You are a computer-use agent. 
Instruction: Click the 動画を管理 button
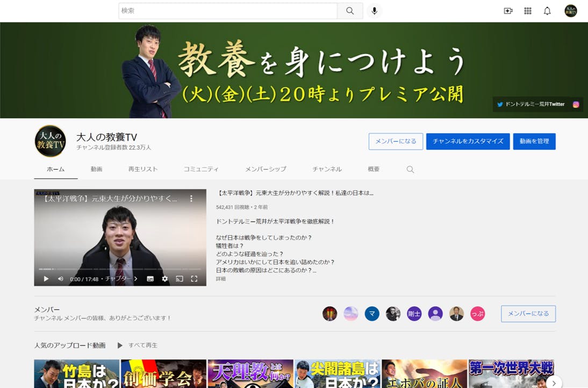point(534,142)
